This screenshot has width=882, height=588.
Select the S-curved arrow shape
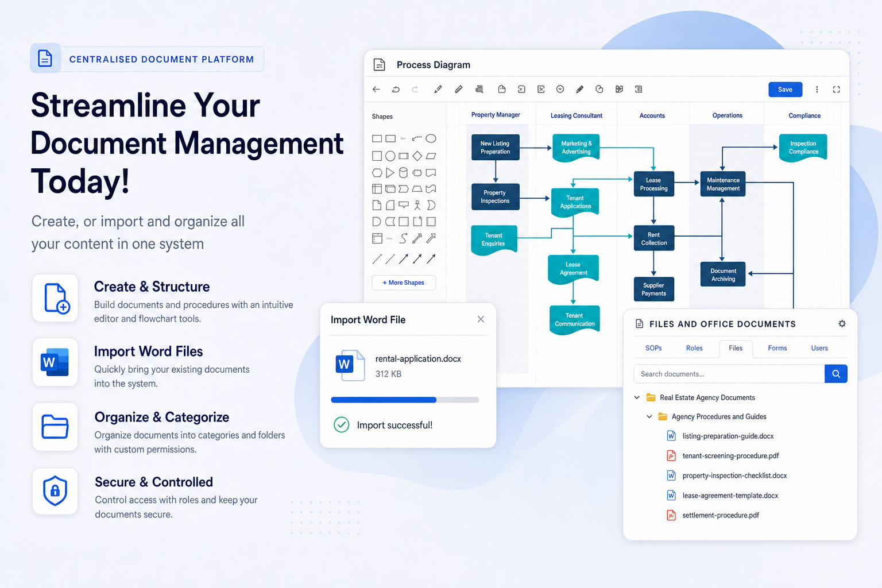tap(404, 238)
